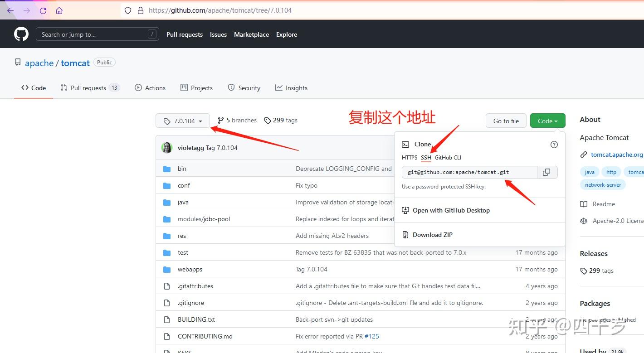Image resolution: width=644 pixels, height=353 pixels.
Task: Click the .gitignore file icon
Action: point(167,303)
